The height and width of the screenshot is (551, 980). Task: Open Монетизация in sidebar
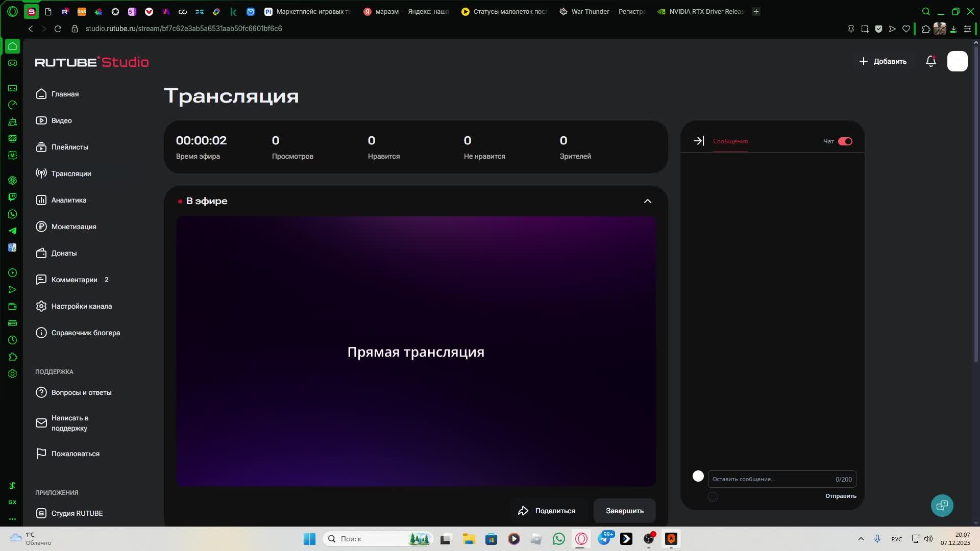coord(73,227)
